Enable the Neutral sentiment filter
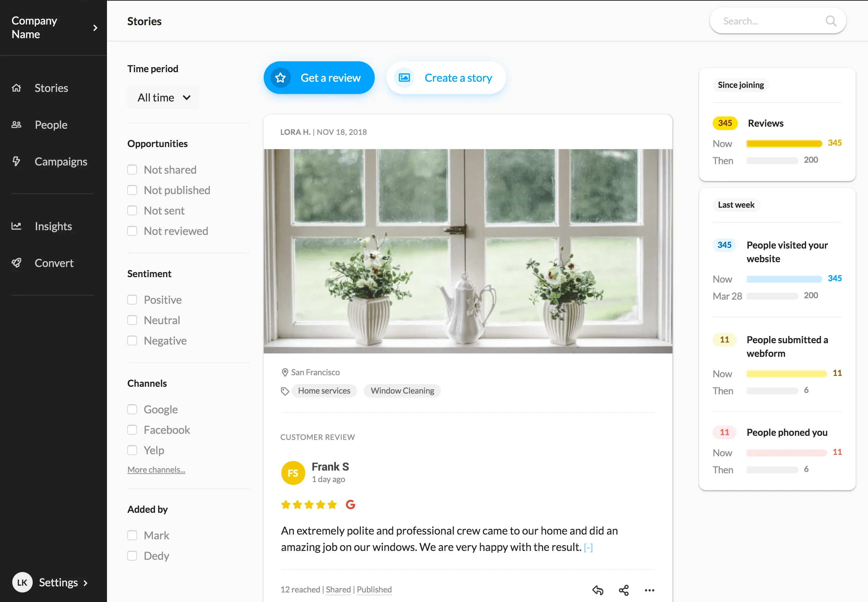The image size is (868, 602). point(132,320)
